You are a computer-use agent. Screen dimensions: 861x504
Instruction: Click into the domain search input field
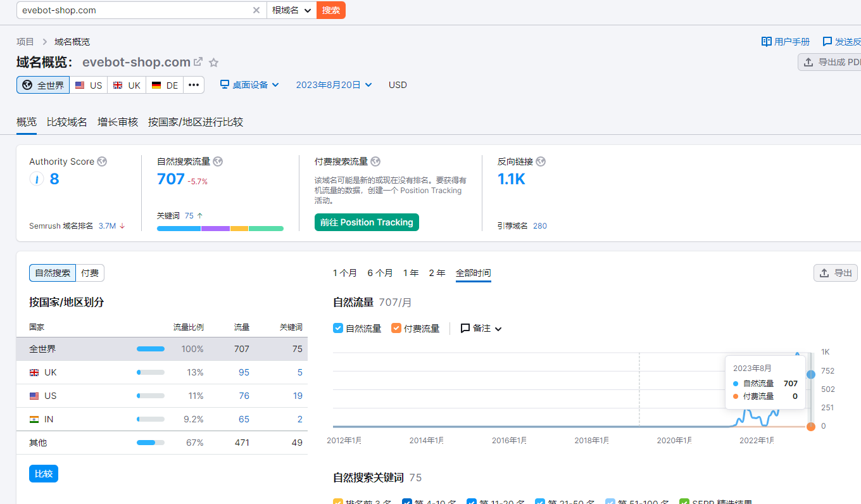pyautogui.click(x=135, y=10)
